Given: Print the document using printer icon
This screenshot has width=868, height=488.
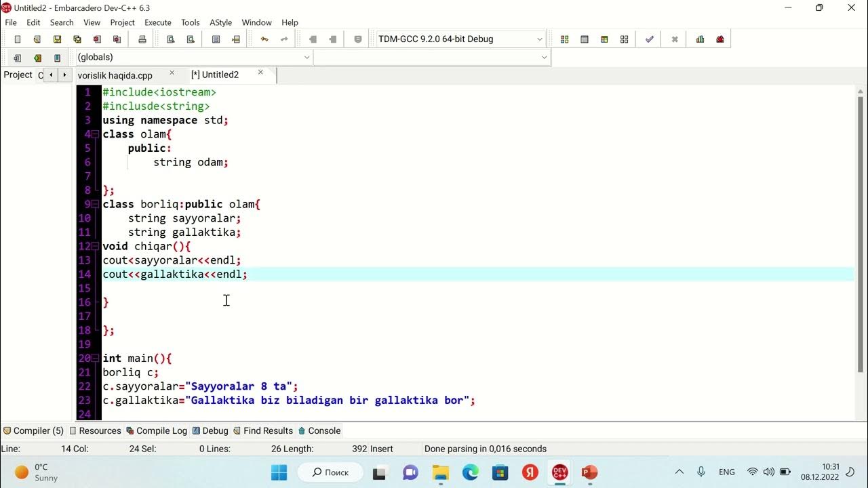Looking at the screenshot, I should (142, 39).
